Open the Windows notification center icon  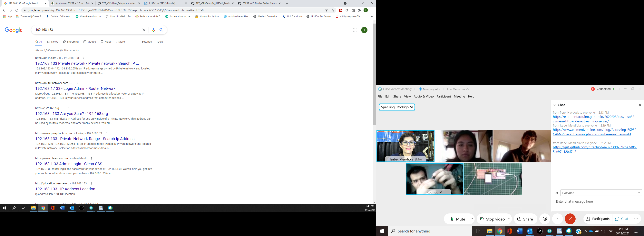636,231
